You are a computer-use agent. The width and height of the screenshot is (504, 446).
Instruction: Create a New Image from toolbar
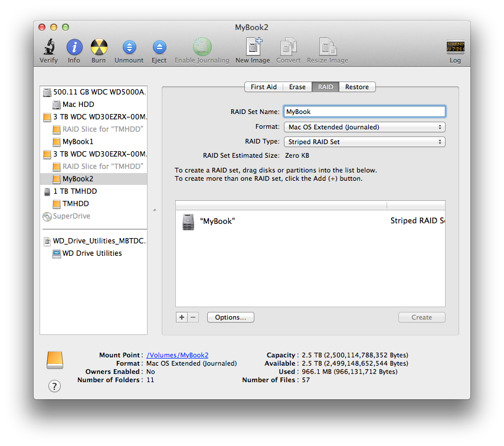click(254, 46)
